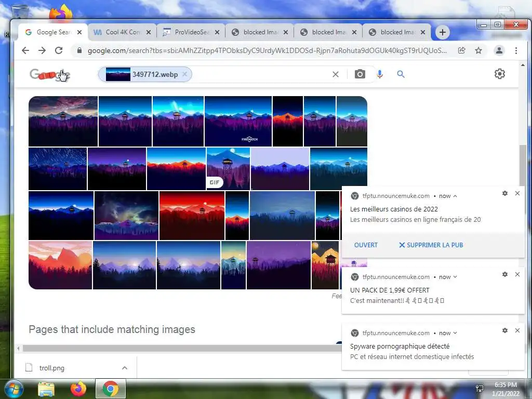The image size is (532, 399).
Task: Start search by image via camera icon
Action: 360,74
